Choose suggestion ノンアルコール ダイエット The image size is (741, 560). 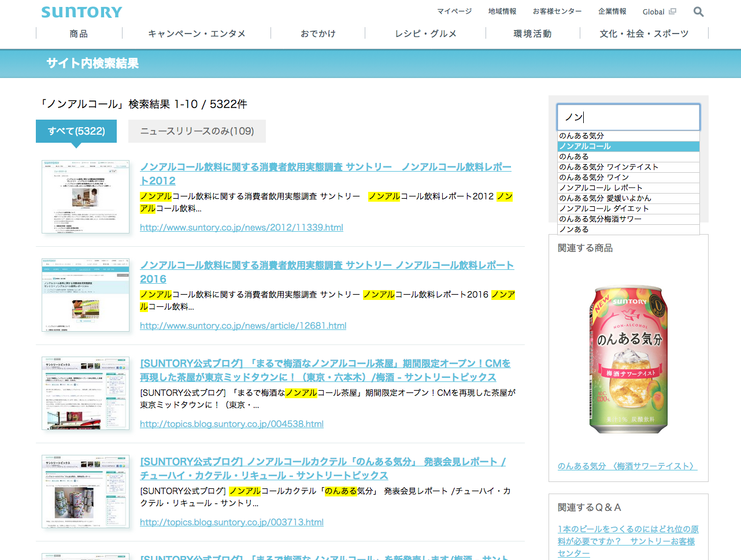(x=628, y=209)
